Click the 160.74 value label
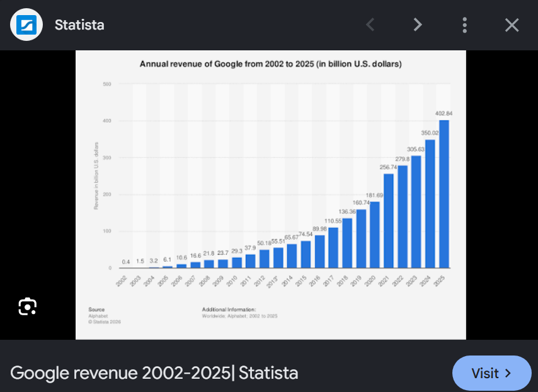Screen dimensions: 538x392 pyautogui.click(x=361, y=203)
